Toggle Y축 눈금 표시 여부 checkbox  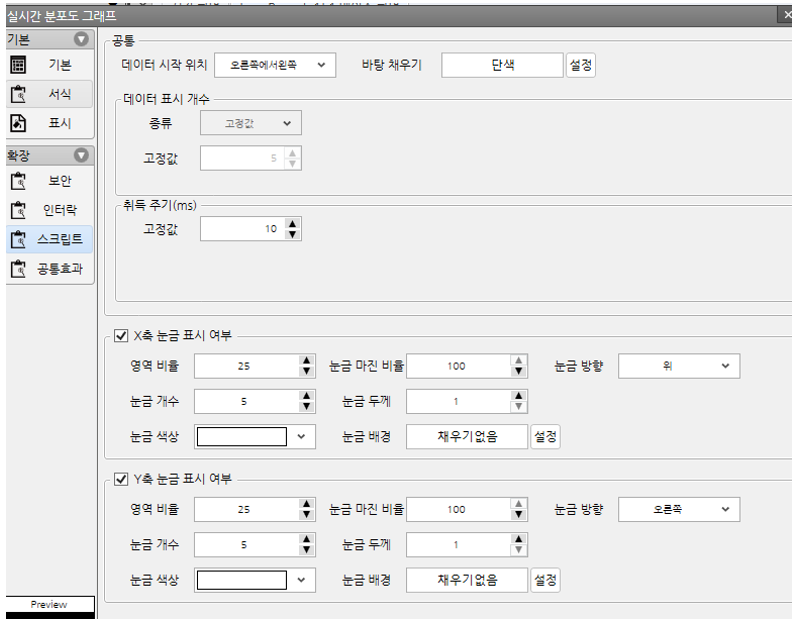[x=121, y=479]
